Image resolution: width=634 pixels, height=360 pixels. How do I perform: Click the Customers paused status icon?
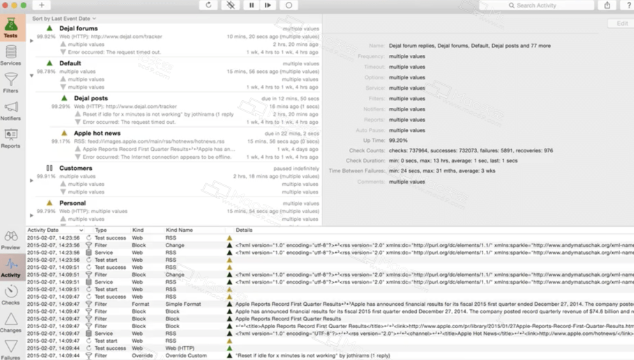[x=49, y=168]
